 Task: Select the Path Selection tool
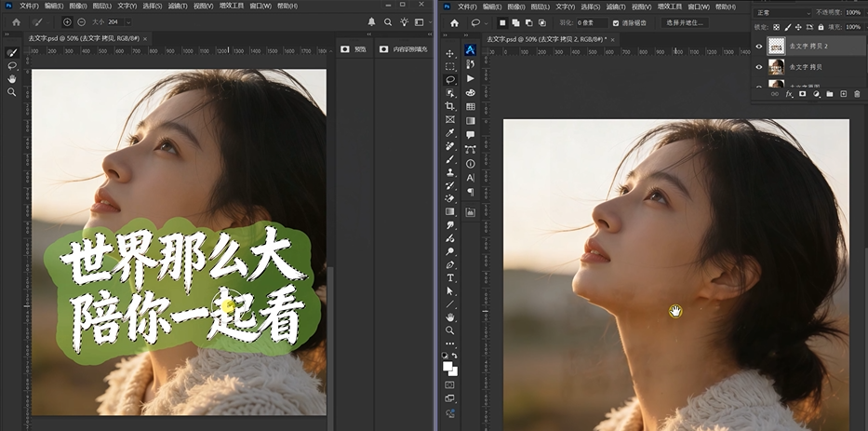coord(450,290)
